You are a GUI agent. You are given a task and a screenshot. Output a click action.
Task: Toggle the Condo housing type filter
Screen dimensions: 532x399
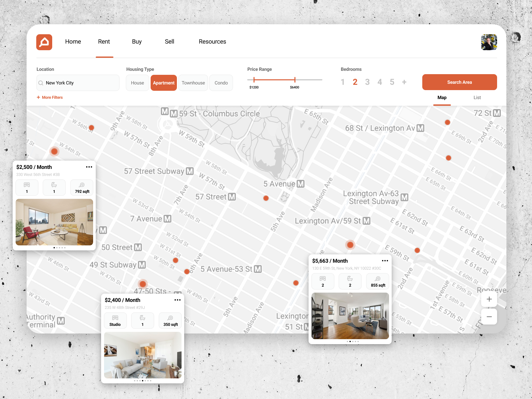pos(221,83)
